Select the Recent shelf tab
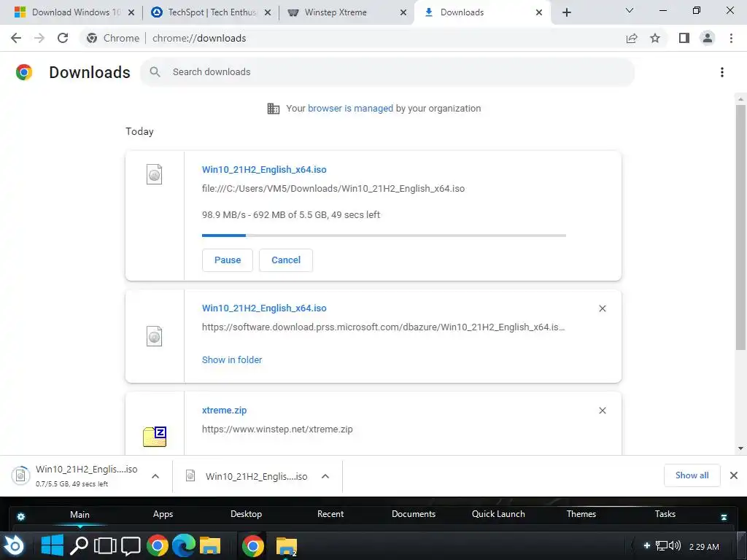This screenshot has height=560, width=747. click(330, 514)
